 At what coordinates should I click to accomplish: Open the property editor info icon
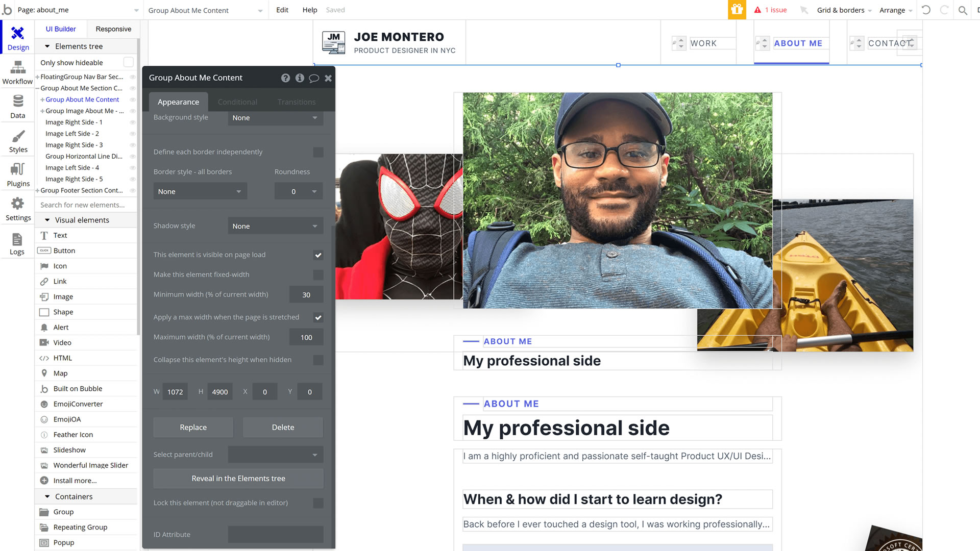pyautogui.click(x=300, y=78)
